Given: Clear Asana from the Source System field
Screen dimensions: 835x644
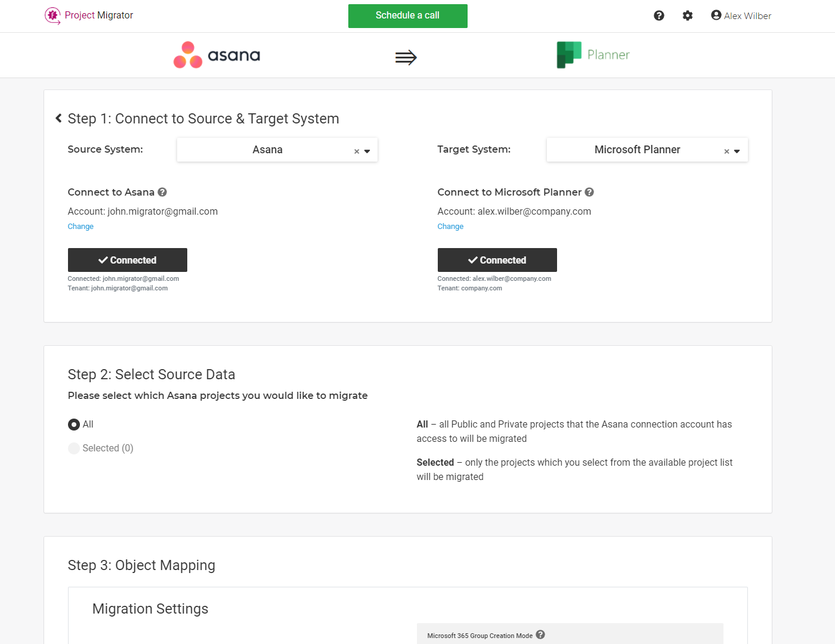Looking at the screenshot, I should (356, 150).
